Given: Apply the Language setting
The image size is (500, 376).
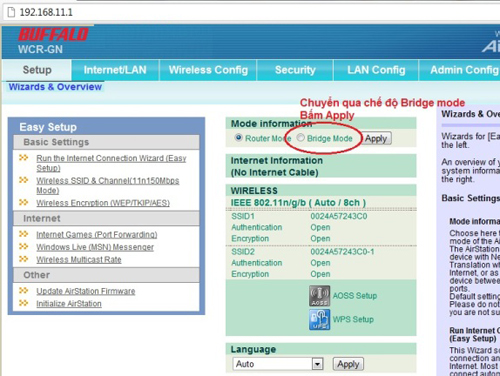Looking at the screenshot, I should (348, 364).
